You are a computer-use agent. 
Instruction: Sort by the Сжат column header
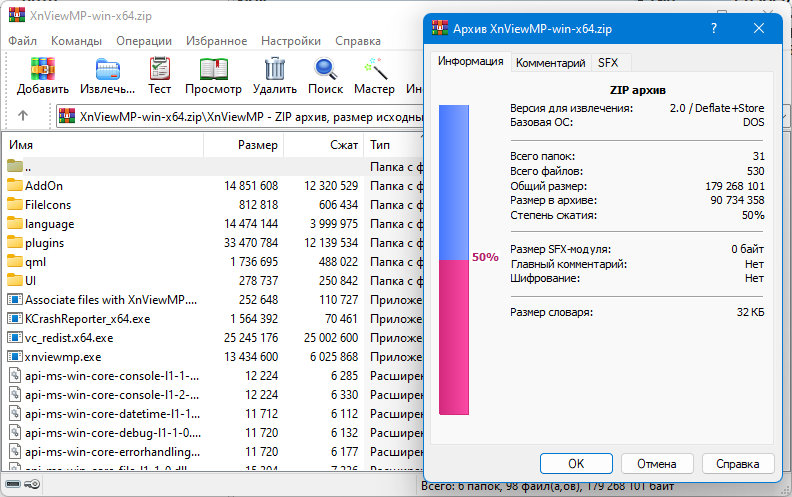pos(324,145)
